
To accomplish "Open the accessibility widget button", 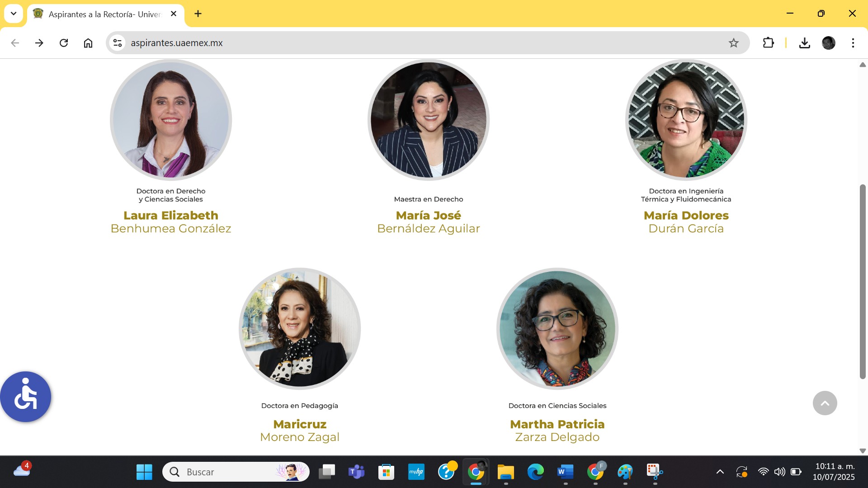I will point(26,397).
